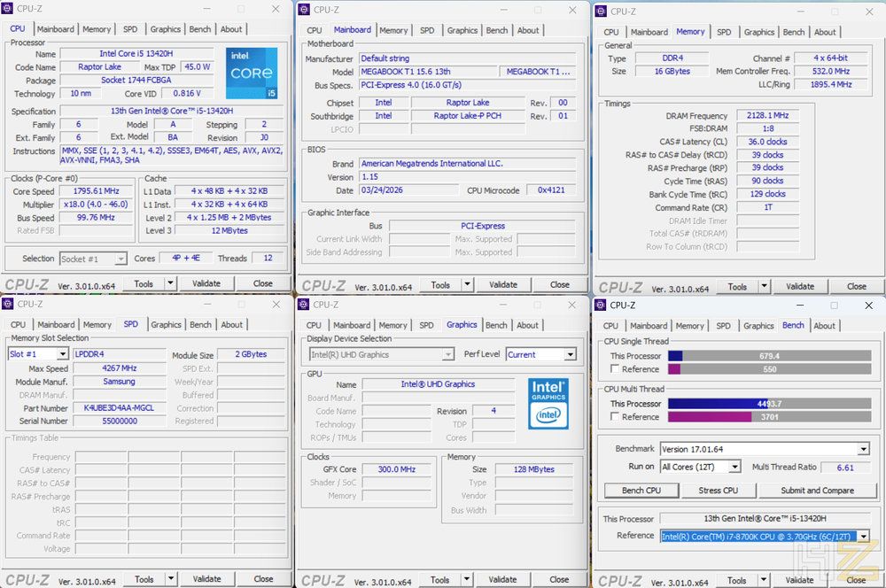Open the Memory tab in the Mainboard-tab window
The width and height of the screenshot is (886, 588).
(393, 30)
